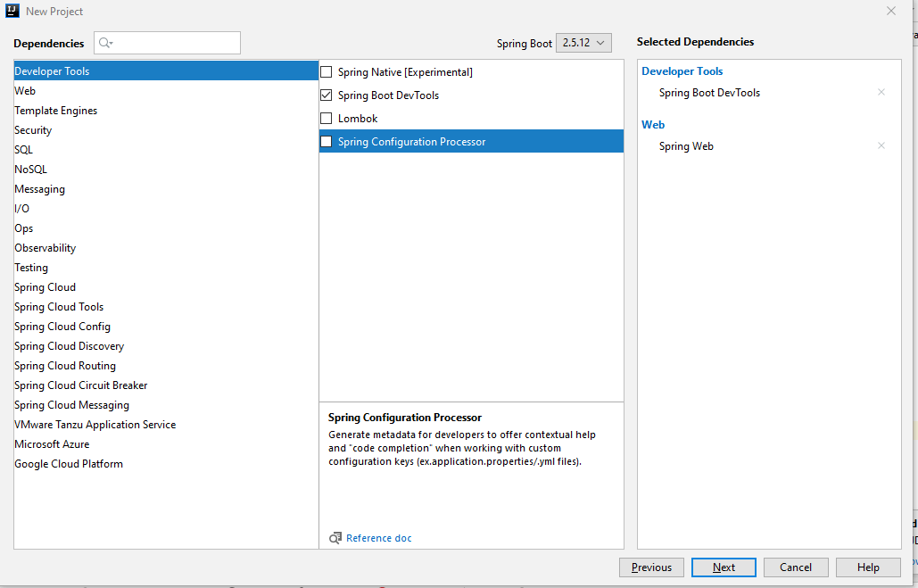This screenshot has height=588, width=918.
Task: Choose VMware Tanzu Application Service category
Action: tap(166, 424)
